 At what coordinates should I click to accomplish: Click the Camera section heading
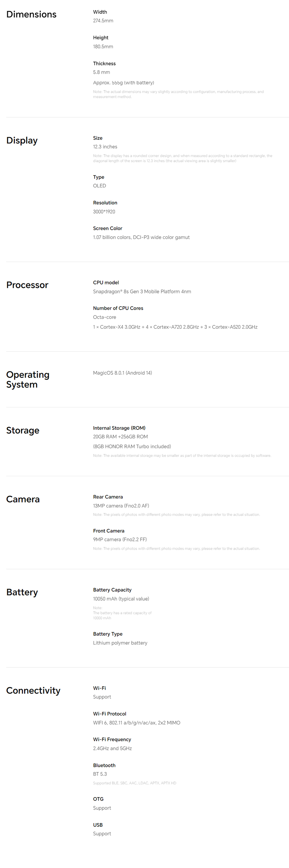(x=23, y=499)
